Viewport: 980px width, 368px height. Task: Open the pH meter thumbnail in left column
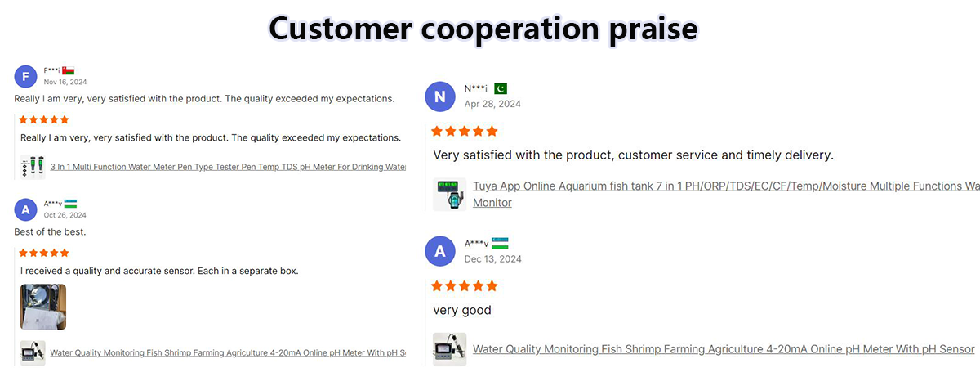pos(33,352)
